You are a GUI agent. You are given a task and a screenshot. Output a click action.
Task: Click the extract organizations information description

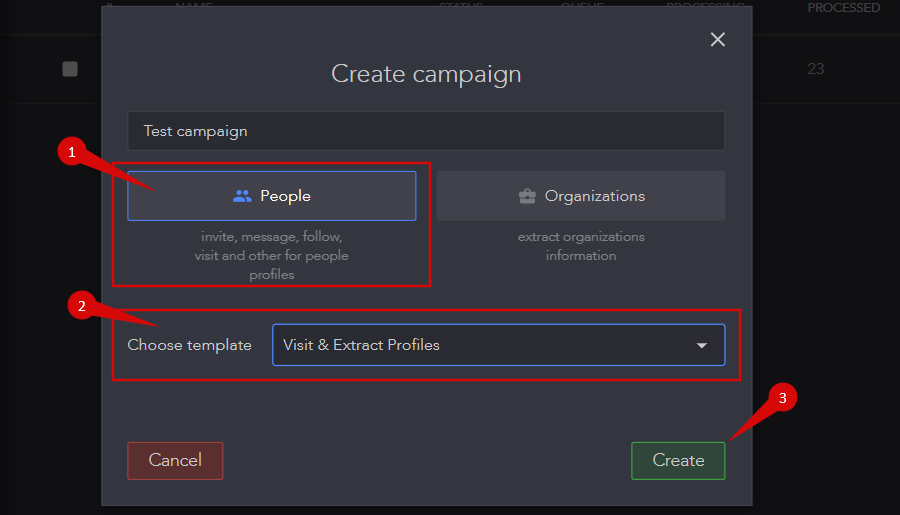tap(581, 246)
